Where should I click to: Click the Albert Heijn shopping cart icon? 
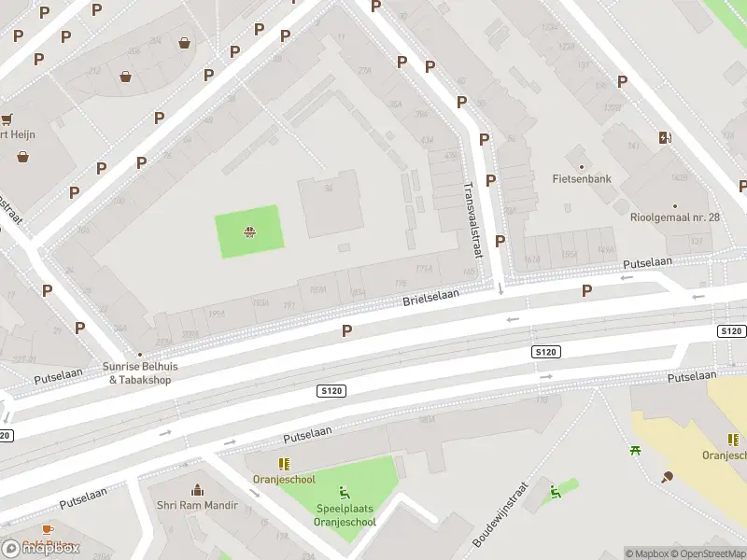pyautogui.click(x=7, y=119)
